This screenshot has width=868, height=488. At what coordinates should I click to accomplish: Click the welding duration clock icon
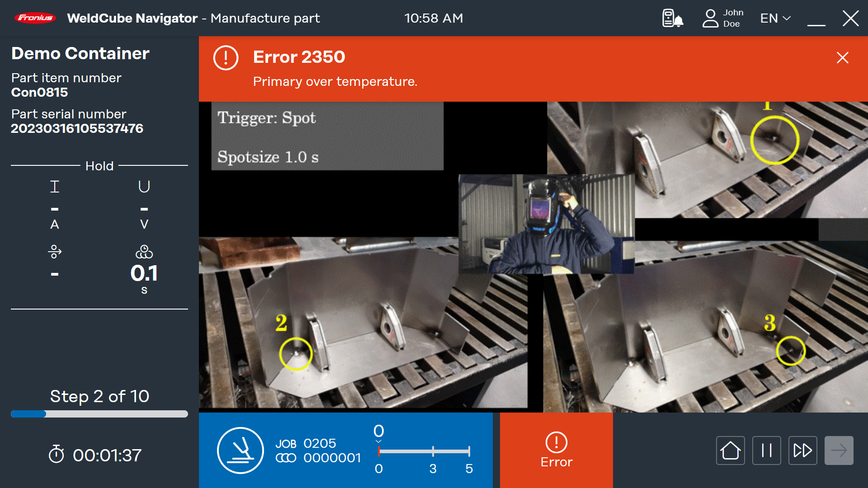(x=144, y=252)
